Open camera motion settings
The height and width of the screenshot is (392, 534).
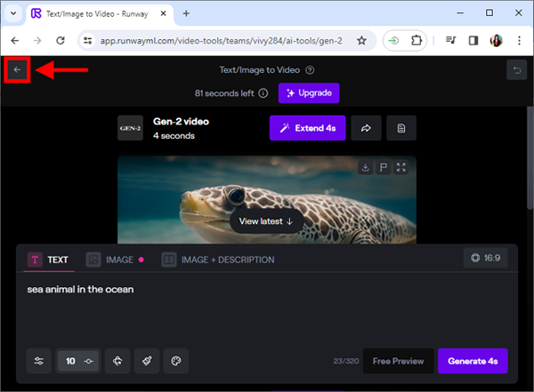click(x=117, y=361)
